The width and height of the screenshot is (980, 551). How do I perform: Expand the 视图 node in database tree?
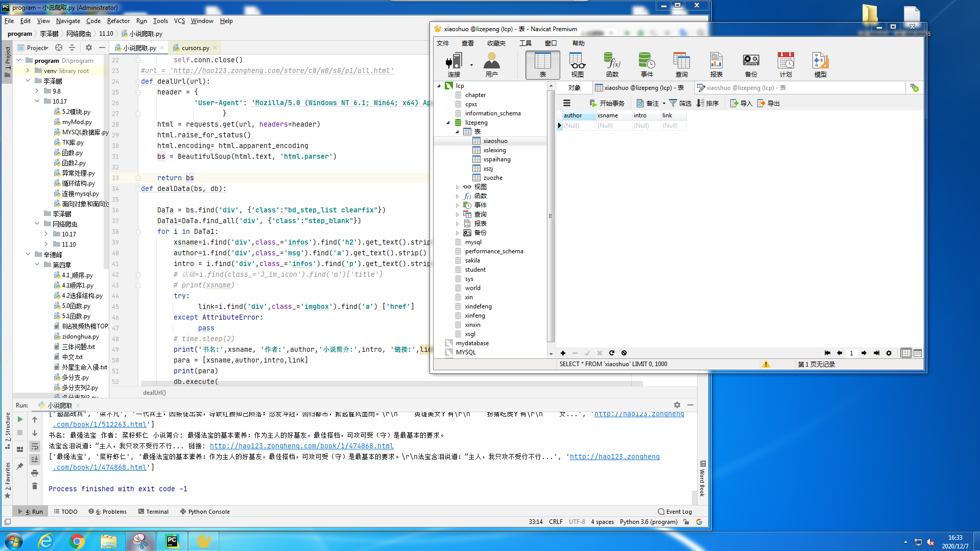click(457, 187)
